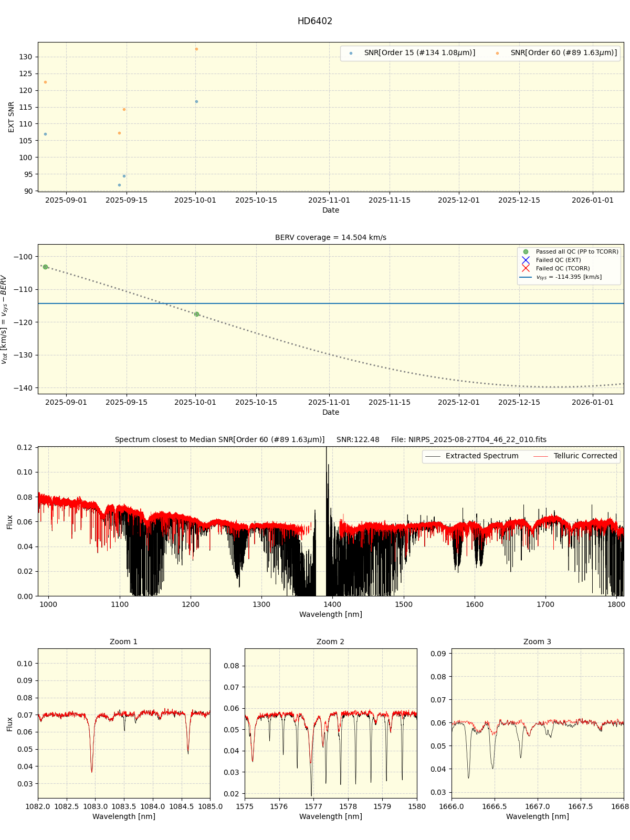This screenshot has height=840, width=630.
Task: Click the Extracted Spectrum legend line sample
Action: click(x=433, y=456)
